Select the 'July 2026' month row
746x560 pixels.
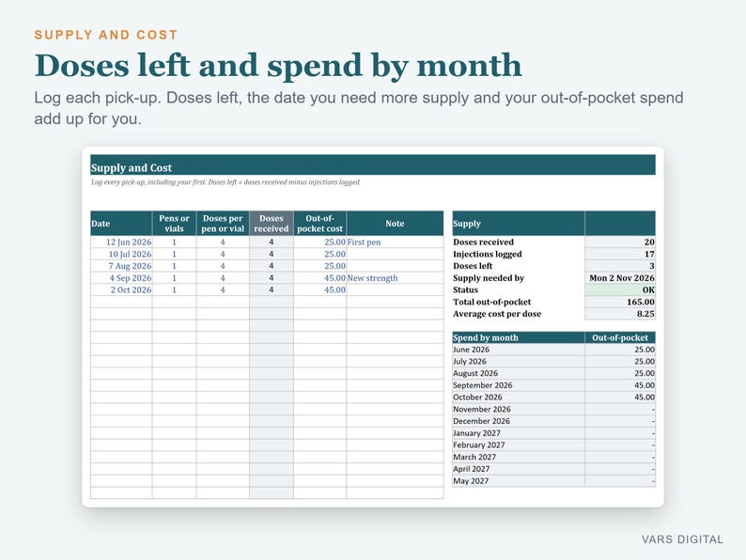553,361
